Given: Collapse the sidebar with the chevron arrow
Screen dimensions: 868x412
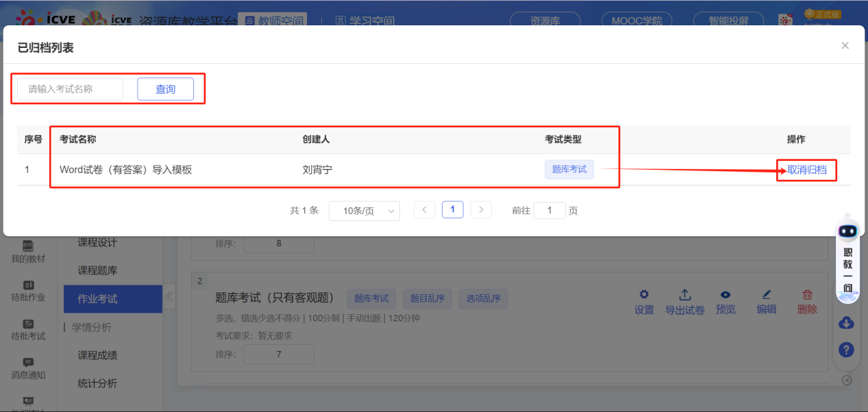Looking at the screenshot, I should (169, 297).
